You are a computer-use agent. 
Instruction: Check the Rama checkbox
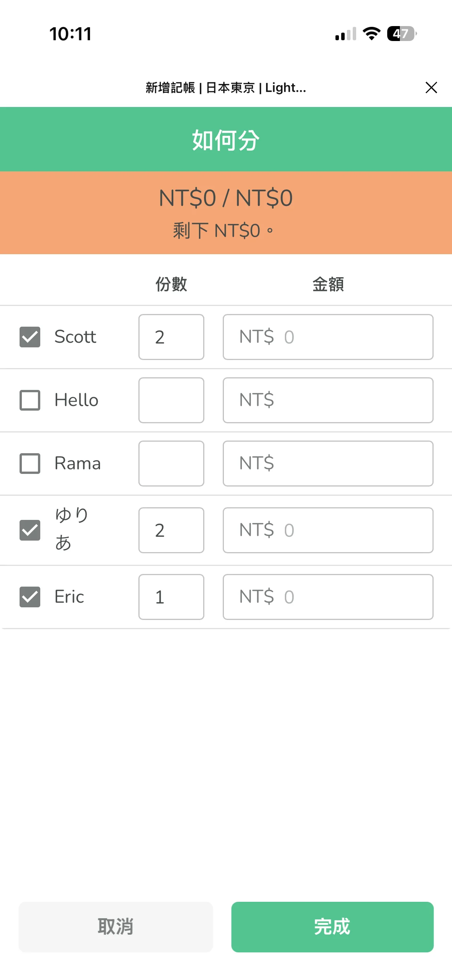click(30, 463)
